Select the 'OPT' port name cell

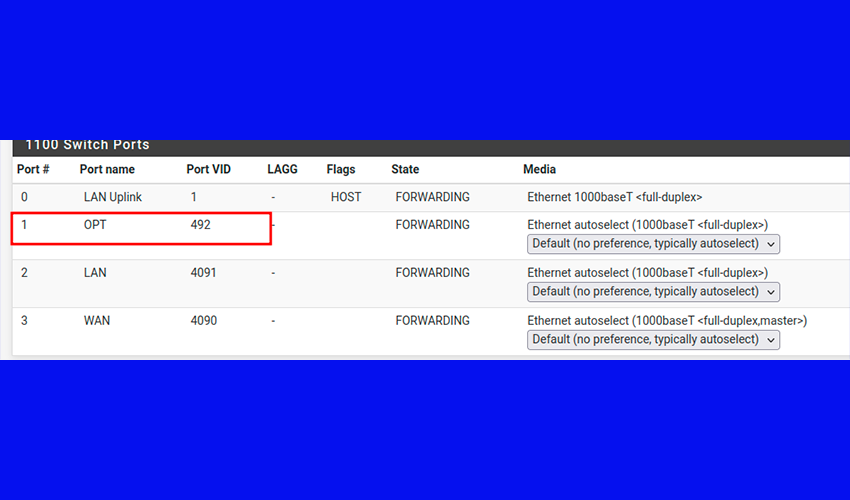click(x=95, y=225)
